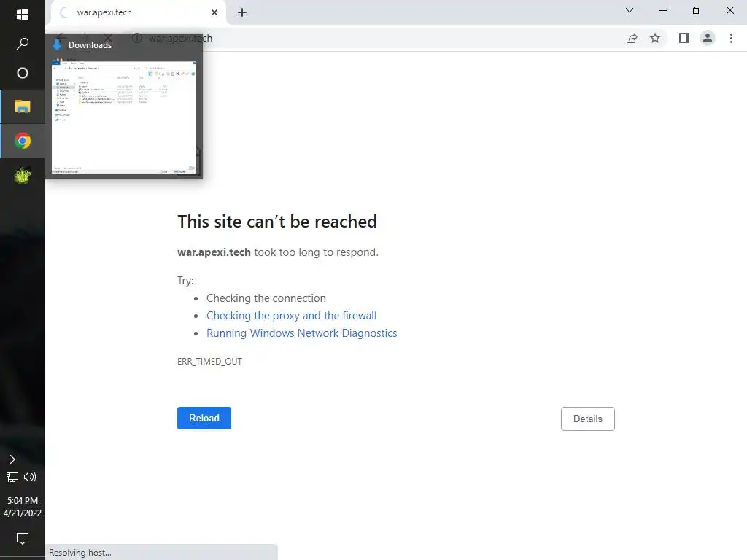Click the Details button

(588, 419)
